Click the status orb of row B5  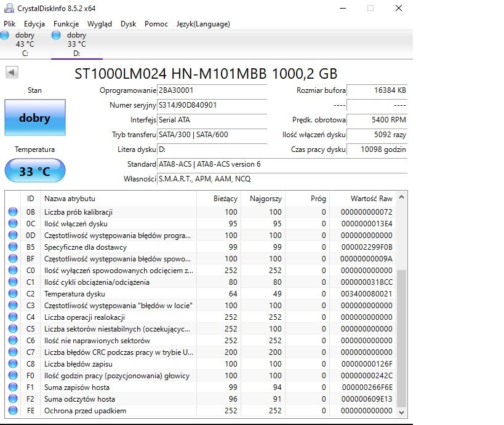(x=13, y=247)
